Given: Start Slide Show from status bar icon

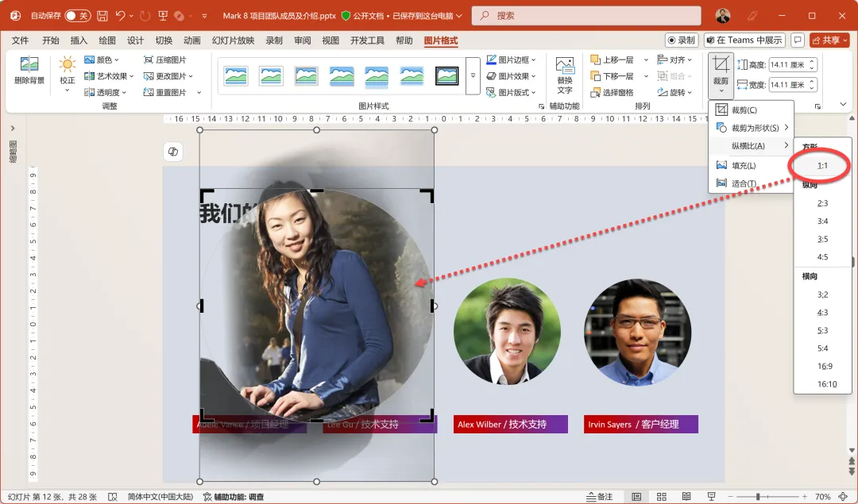Looking at the screenshot, I should click(711, 496).
